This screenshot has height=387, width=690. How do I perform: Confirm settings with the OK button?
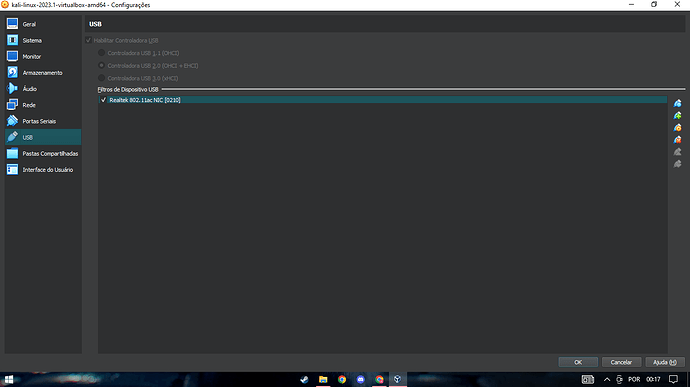point(578,362)
